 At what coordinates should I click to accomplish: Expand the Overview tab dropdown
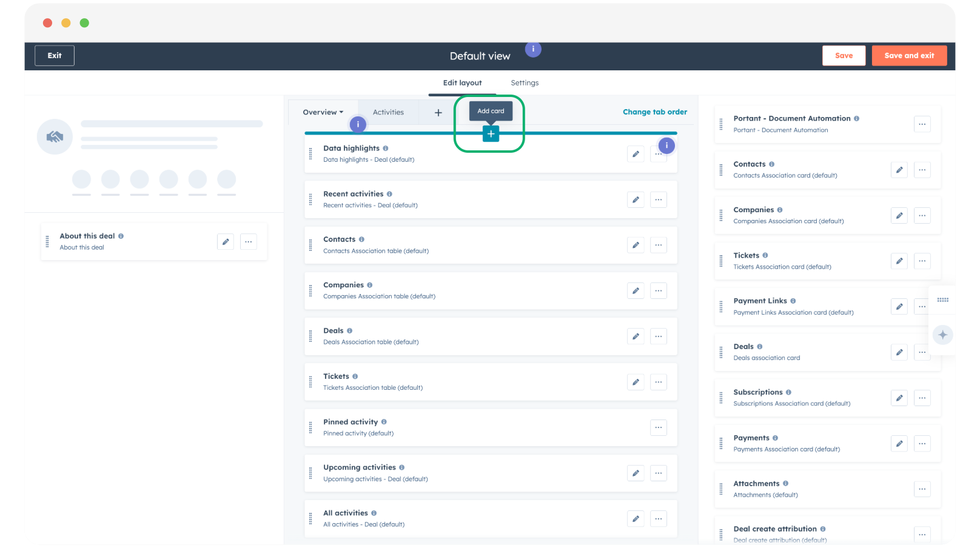tap(323, 113)
